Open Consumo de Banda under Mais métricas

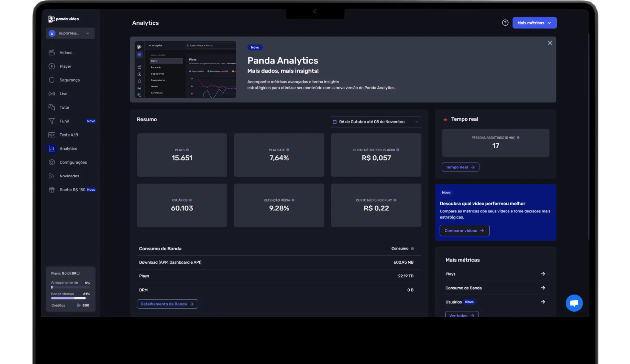[x=495, y=288]
